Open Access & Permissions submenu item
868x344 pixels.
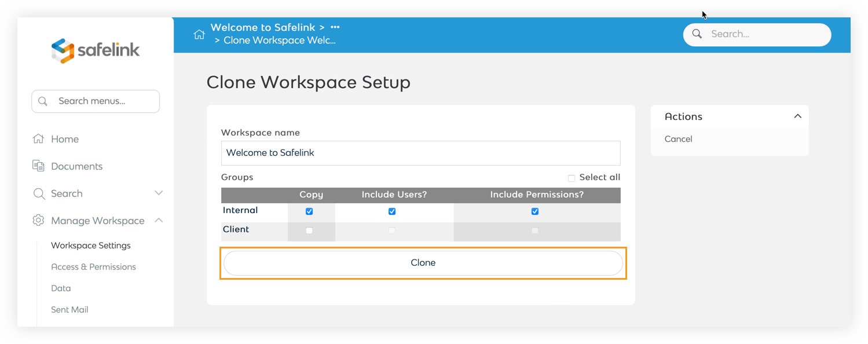(93, 267)
